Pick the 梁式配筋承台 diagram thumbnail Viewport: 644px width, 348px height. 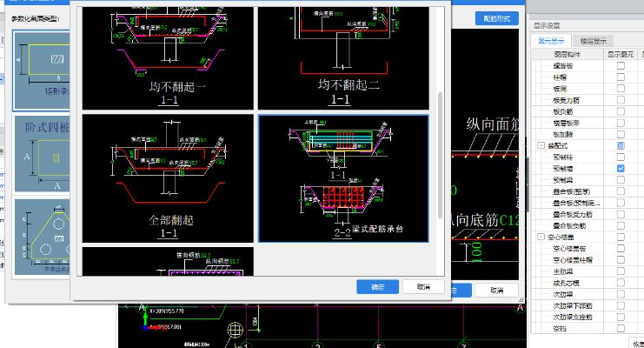click(x=343, y=178)
